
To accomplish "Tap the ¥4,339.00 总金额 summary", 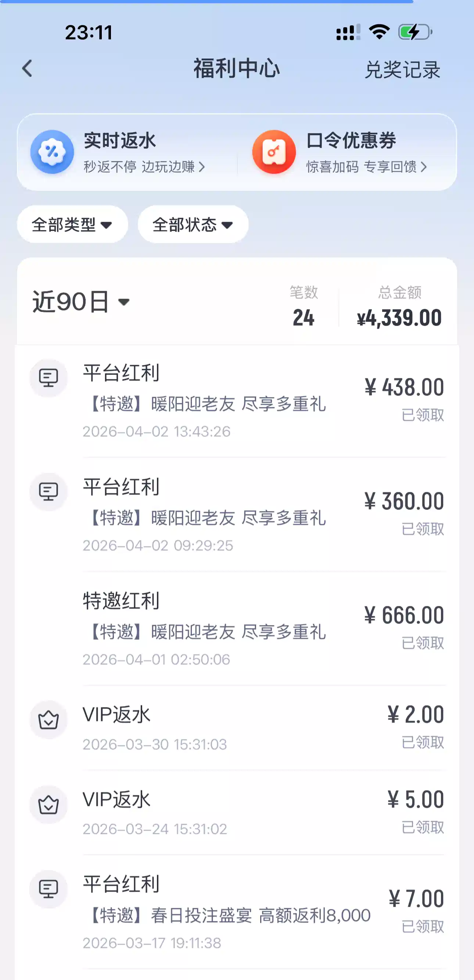I will [399, 317].
